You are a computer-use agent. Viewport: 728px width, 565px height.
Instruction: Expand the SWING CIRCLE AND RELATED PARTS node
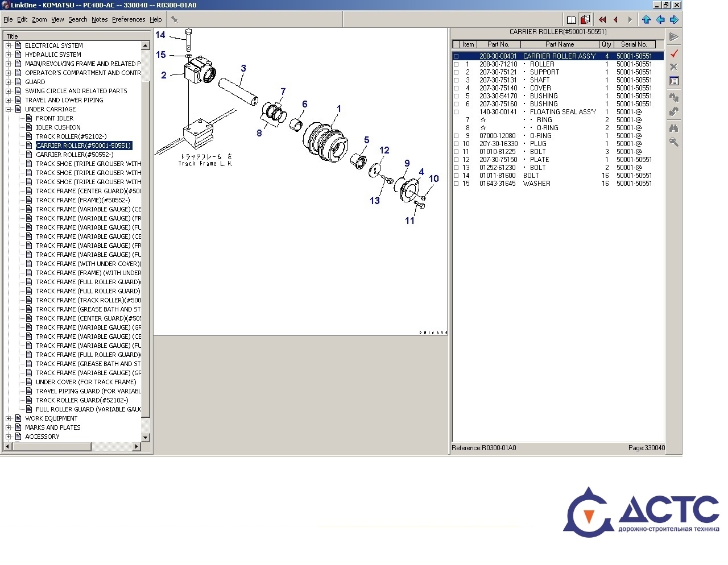click(x=8, y=91)
